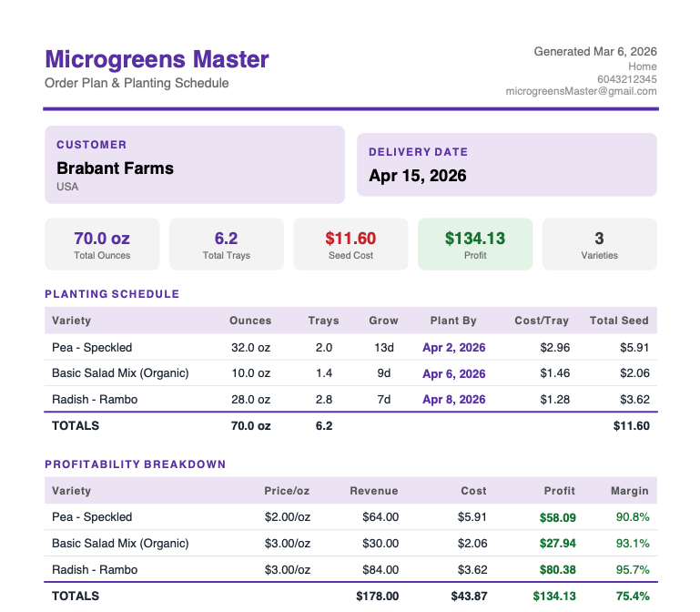Click the microgreensMaster@gmail.com email address
700x612 pixels.
click(581, 92)
